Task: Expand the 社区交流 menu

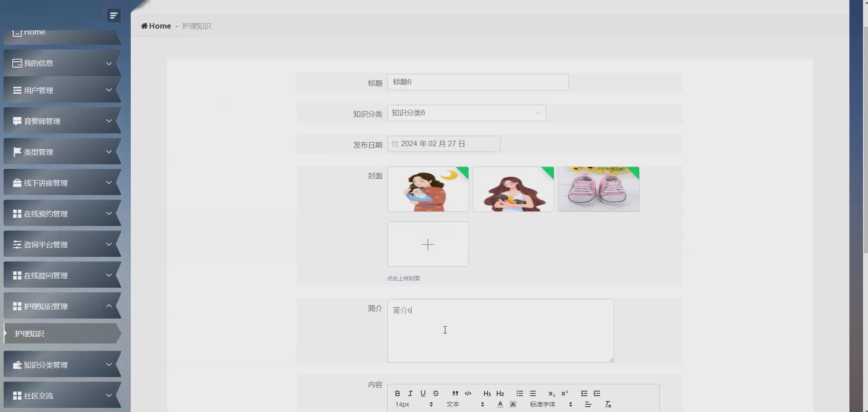Action: (x=62, y=396)
